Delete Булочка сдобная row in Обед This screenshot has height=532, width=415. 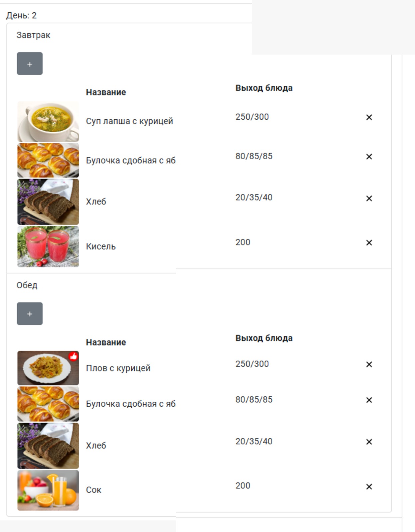(x=369, y=400)
